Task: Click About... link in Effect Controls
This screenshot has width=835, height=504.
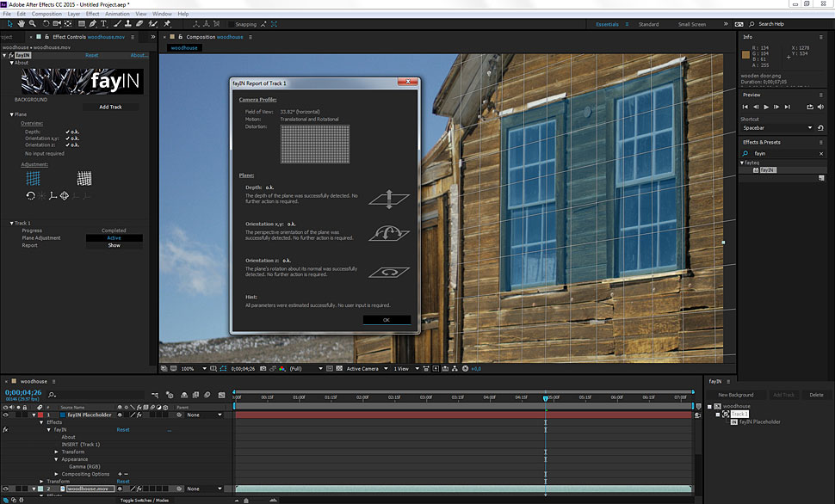Action: 139,55
